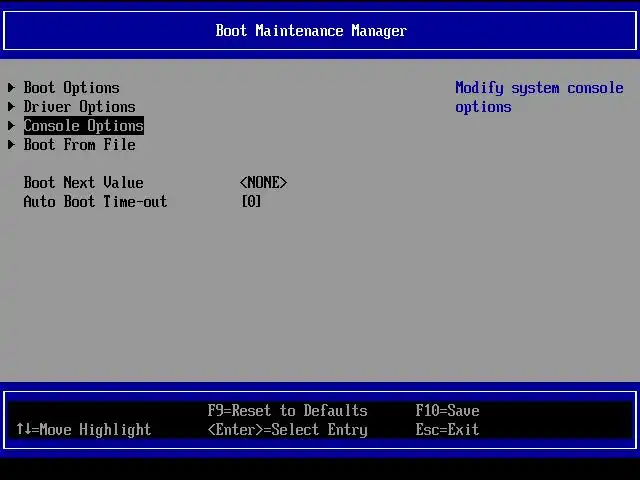Viewport: 640px width, 480px height.
Task: Click the Auto Boot Time-out [0] field
Action: pyautogui.click(x=251, y=201)
